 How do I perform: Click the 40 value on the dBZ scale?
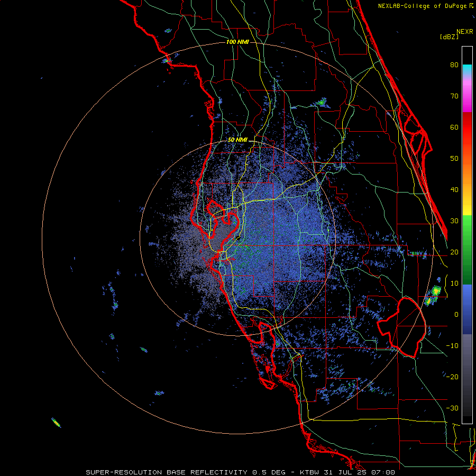point(454,190)
